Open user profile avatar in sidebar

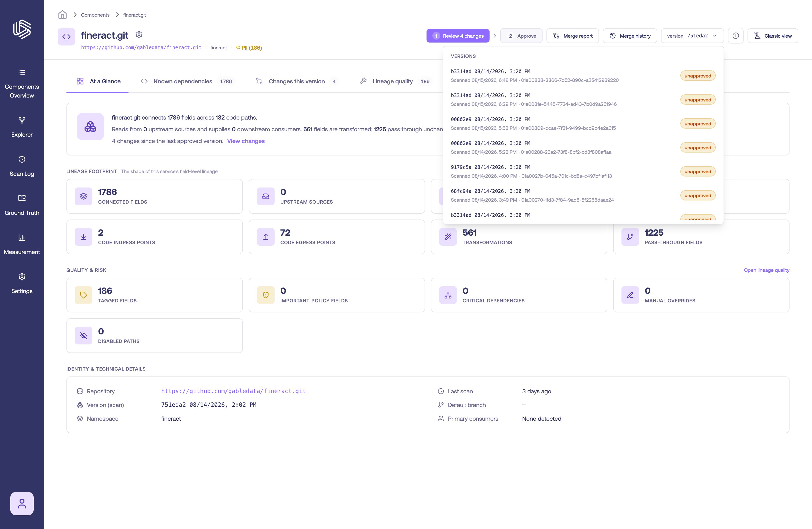22,503
